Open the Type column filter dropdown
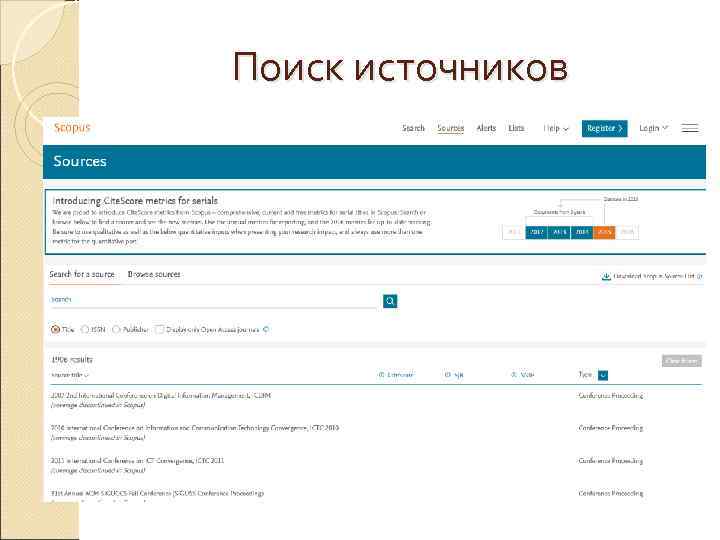 point(603,375)
